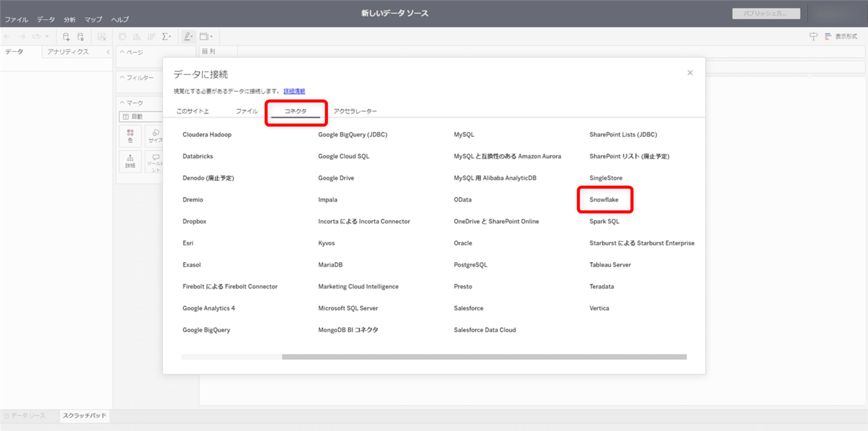
Task: Switch to the アナリティクス pane tab
Action: (68, 52)
